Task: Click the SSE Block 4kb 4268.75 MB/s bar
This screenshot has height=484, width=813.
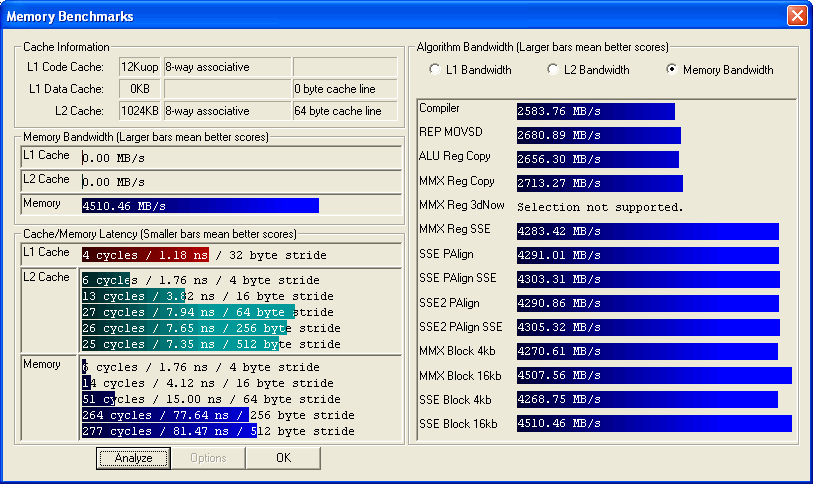Action: 647,399
